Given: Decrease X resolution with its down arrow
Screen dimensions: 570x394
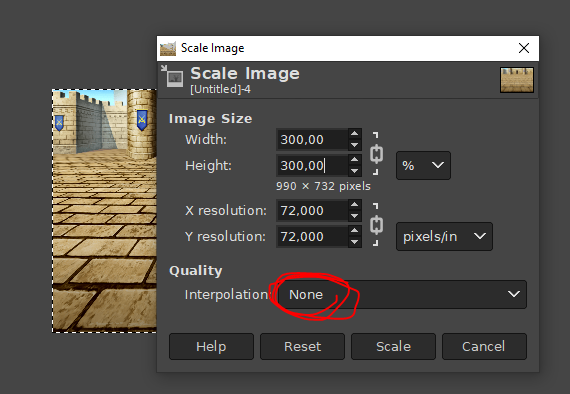Looking at the screenshot, I should 354,216.
